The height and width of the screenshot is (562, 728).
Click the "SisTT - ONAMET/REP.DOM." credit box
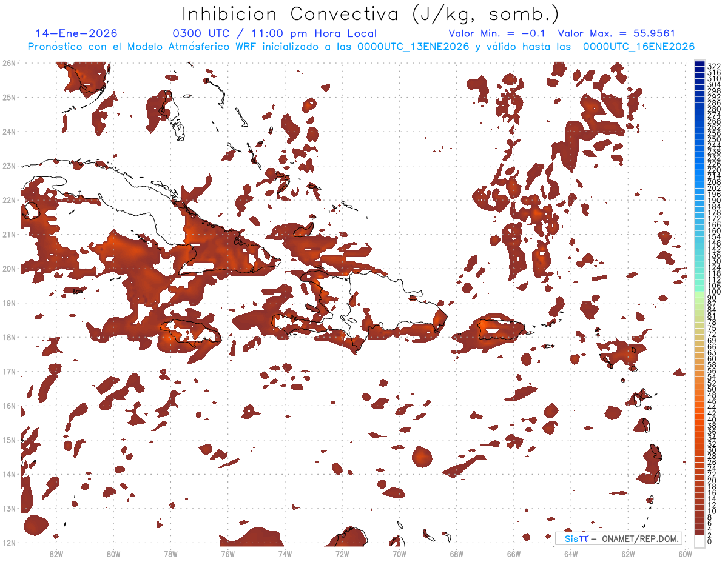tap(619, 538)
